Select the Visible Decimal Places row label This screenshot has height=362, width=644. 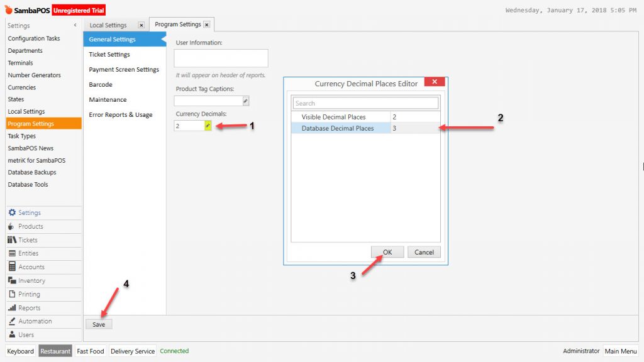pos(333,117)
